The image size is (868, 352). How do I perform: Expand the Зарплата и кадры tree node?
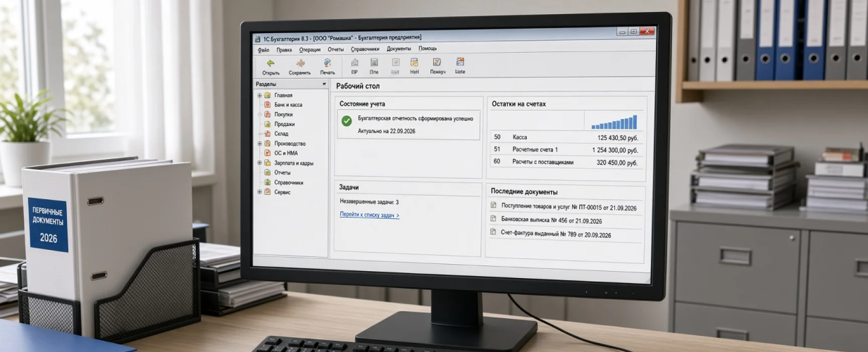(259, 163)
